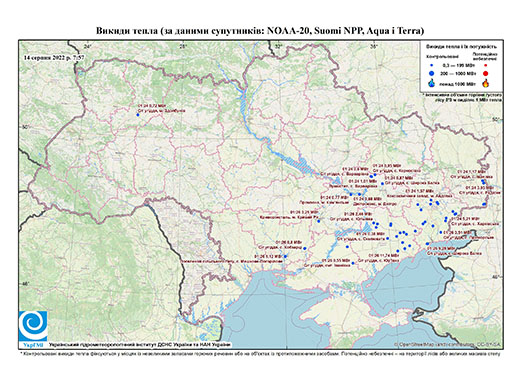Screen dimensions: 520x368
Task: Click the large red legend circle
Action: coord(486,74)
